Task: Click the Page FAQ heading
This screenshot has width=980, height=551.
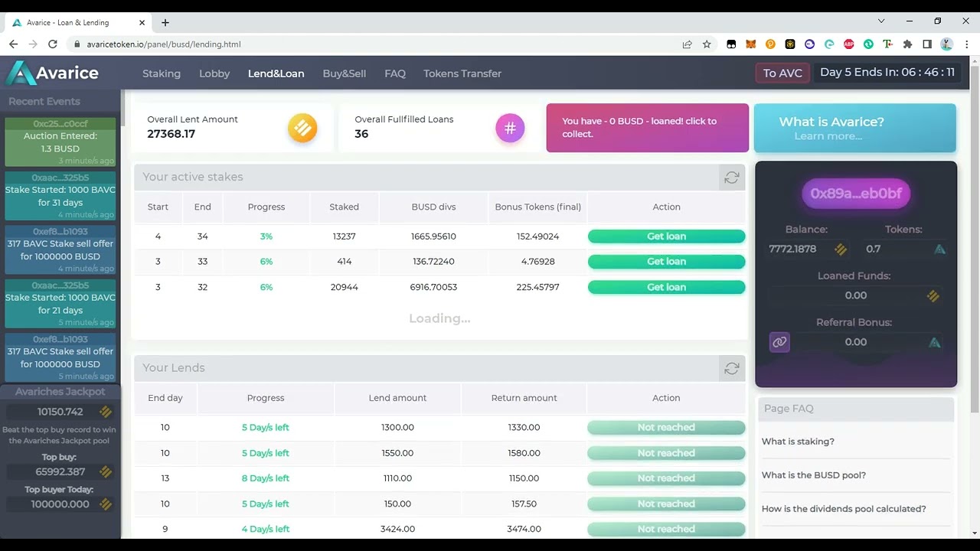Action: tap(789, 409)
